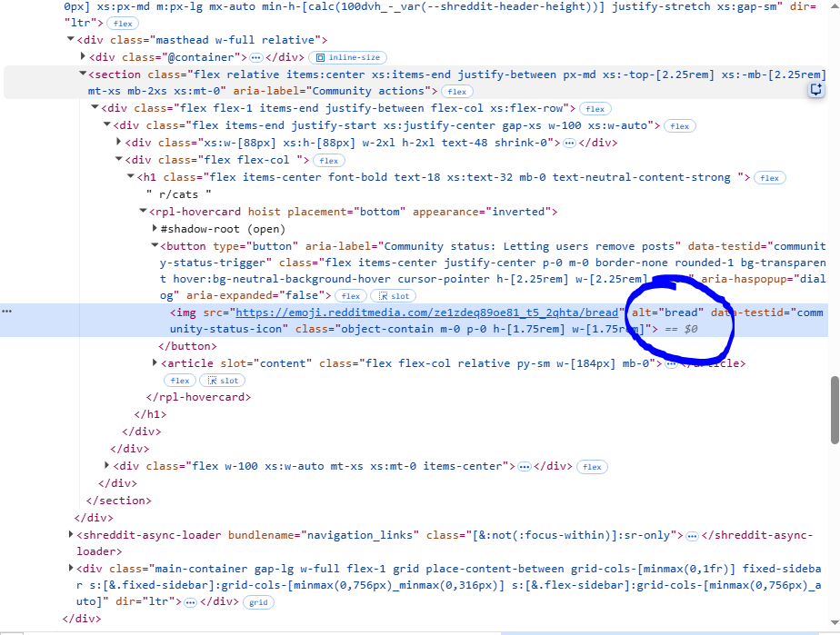Expand the @container div node
840x635 pixels.
pyautogui.click(x=83, y=56)
